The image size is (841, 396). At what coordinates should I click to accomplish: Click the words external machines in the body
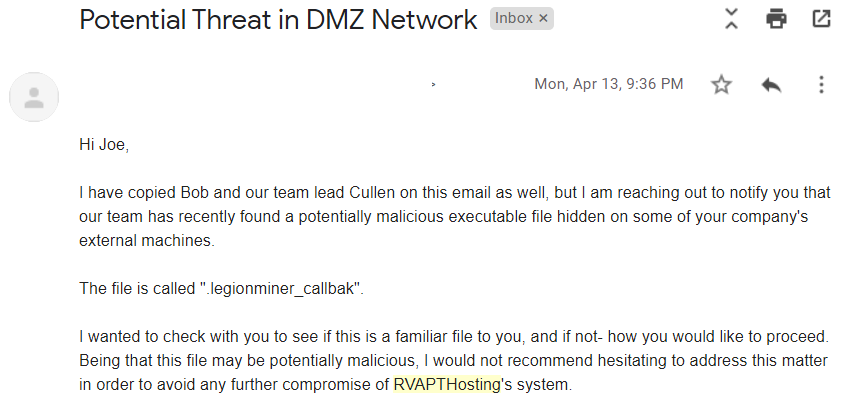point(147,240)
